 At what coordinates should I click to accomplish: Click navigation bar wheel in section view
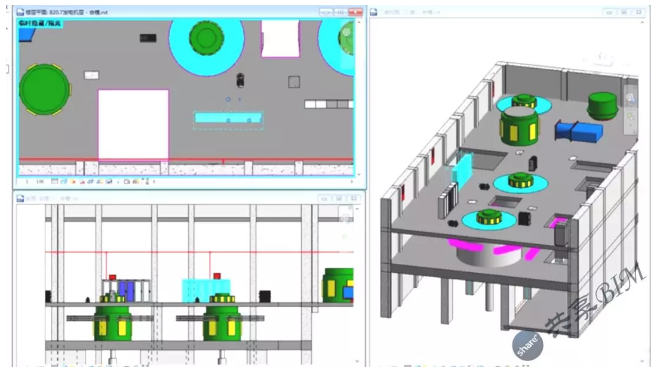345,218
